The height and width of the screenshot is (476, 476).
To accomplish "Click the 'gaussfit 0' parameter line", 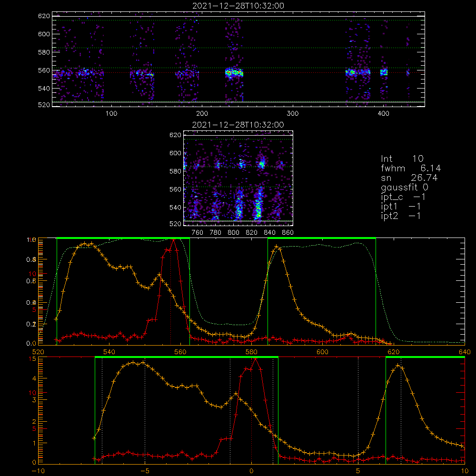I will 404,187.
